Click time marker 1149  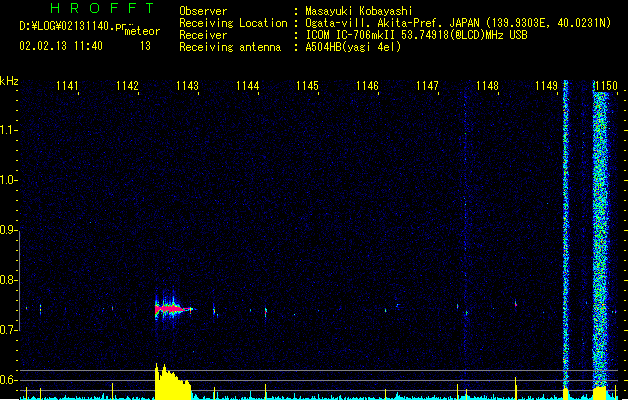(547, 86)
